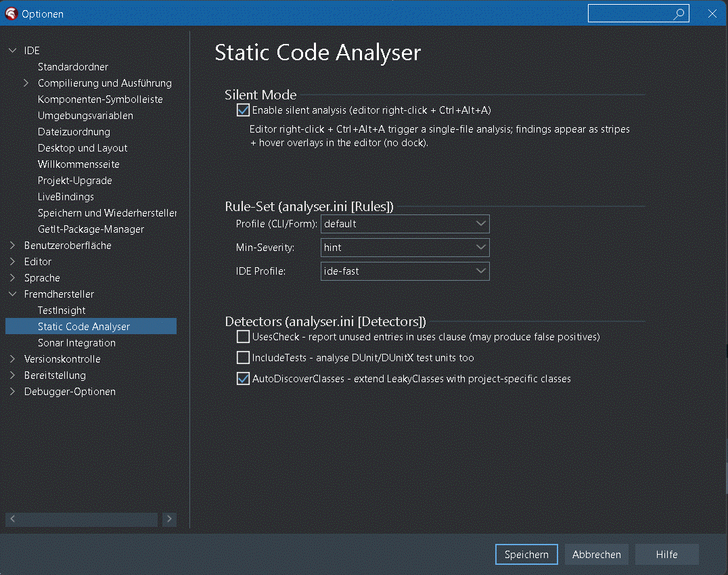Expand the Editor tree node
The width and height of the screenshot is (728, 575).
[13, 261]
